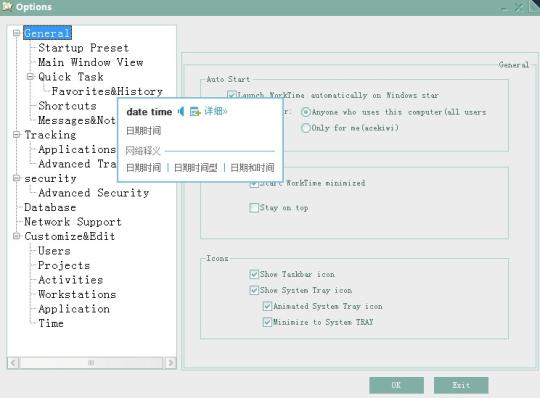The height and width of the screenshot is (398, 540).
Task: Select General in the options tree
Action: tap(48, 33)
